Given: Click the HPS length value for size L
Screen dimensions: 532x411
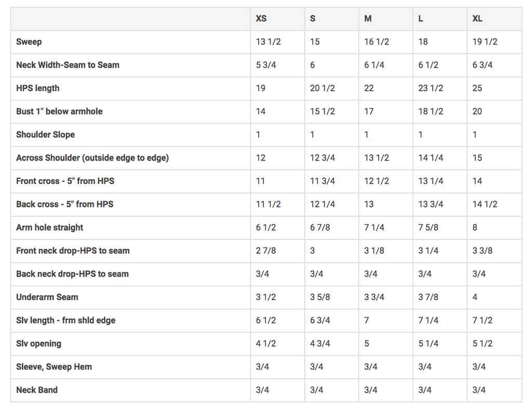Looking at the screenshot, I should click(431, 88).
